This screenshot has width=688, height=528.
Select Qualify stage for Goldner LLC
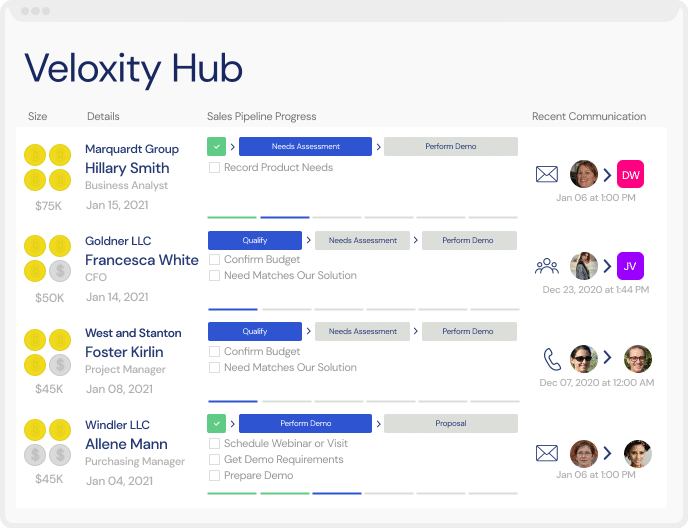click(x=254, y=241)
